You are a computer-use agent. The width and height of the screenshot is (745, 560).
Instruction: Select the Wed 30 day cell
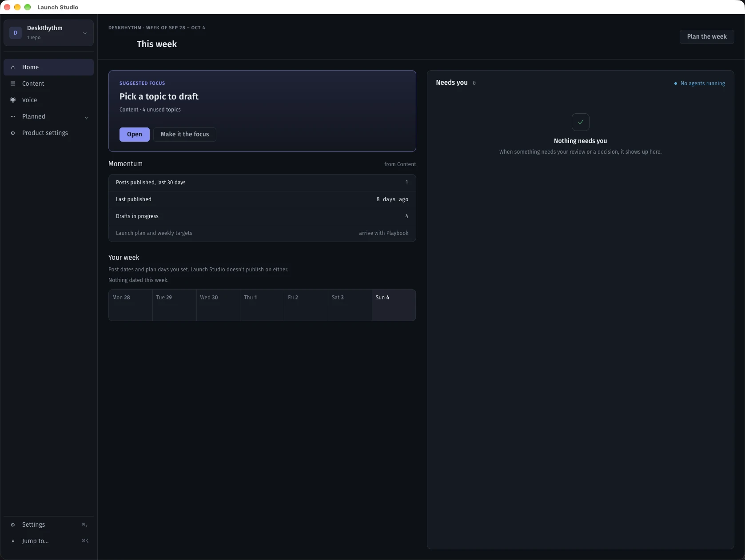click(219, 305)
